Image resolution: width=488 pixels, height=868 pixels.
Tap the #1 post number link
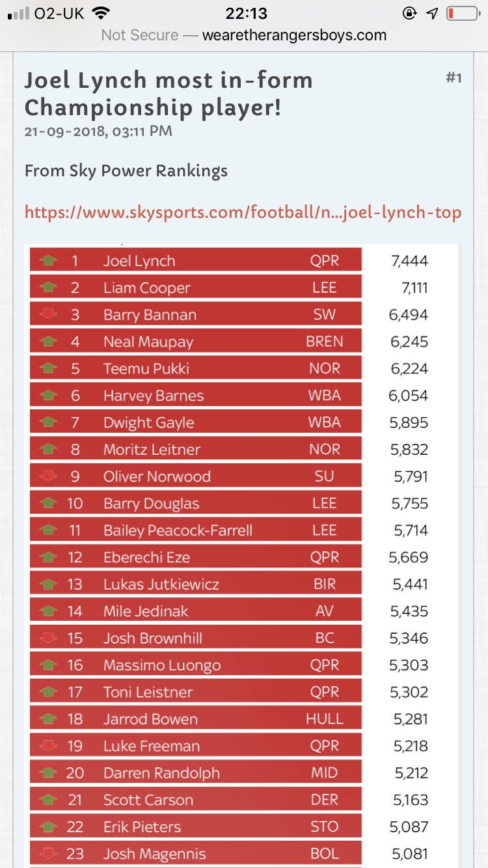[x=454, y=78]
